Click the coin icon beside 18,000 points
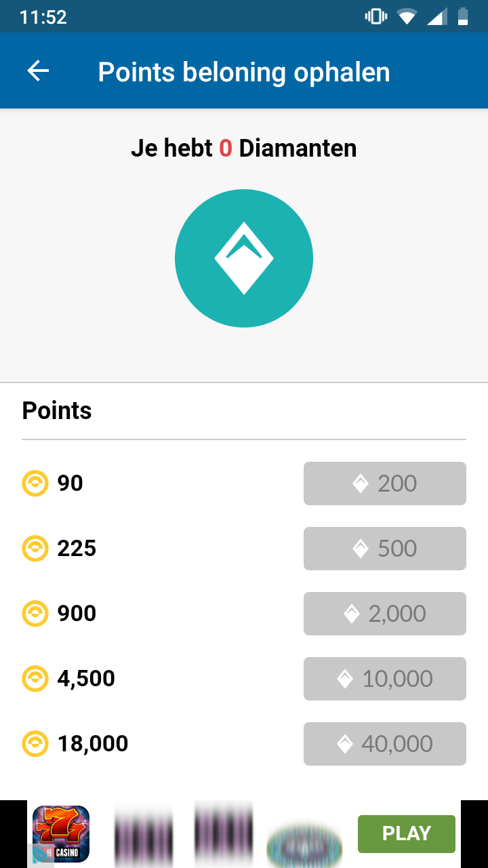The image size is (488, 868). [35, 744]
